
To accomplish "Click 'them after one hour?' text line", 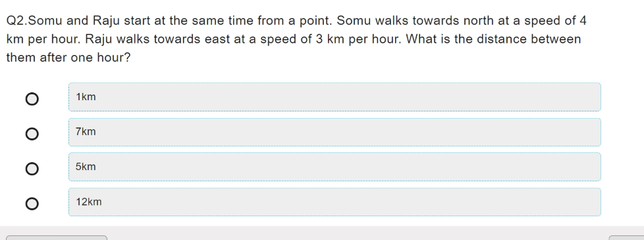I will pos(68,57).
